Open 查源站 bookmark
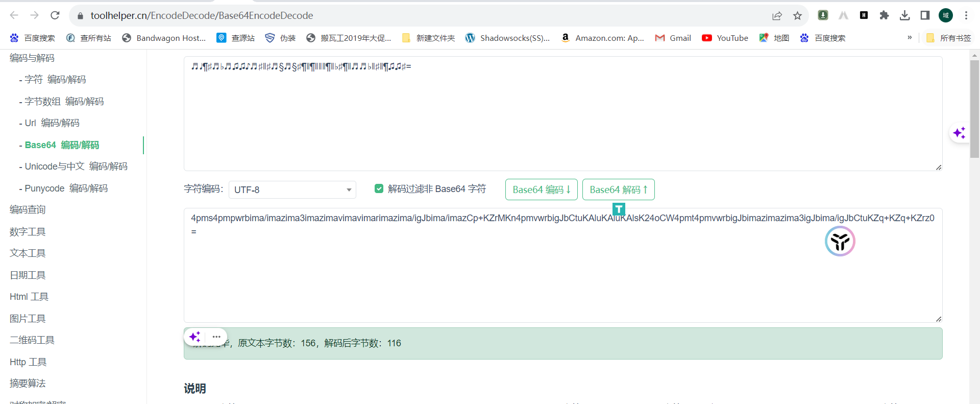This screenshot has width=980, height=404. point(235,38)
